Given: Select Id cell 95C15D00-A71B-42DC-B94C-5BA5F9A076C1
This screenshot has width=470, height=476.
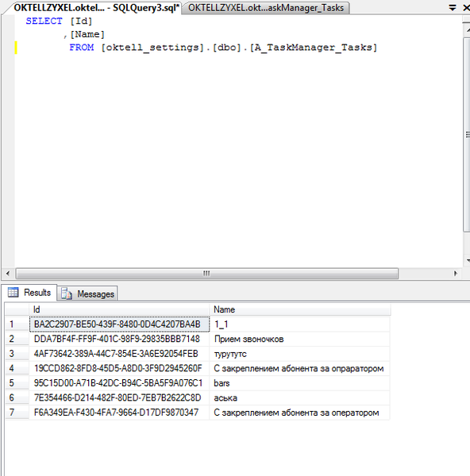Looking at the screenshot, I should pos(119,383).
